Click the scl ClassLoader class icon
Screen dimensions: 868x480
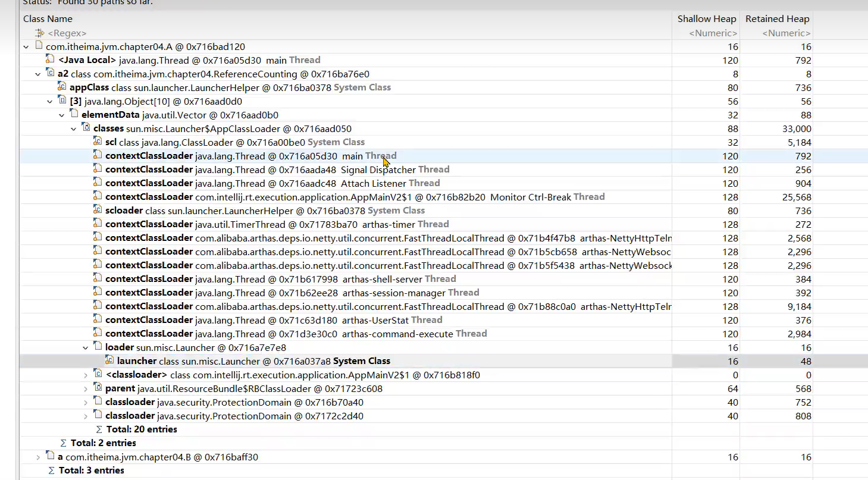point(98,142)
